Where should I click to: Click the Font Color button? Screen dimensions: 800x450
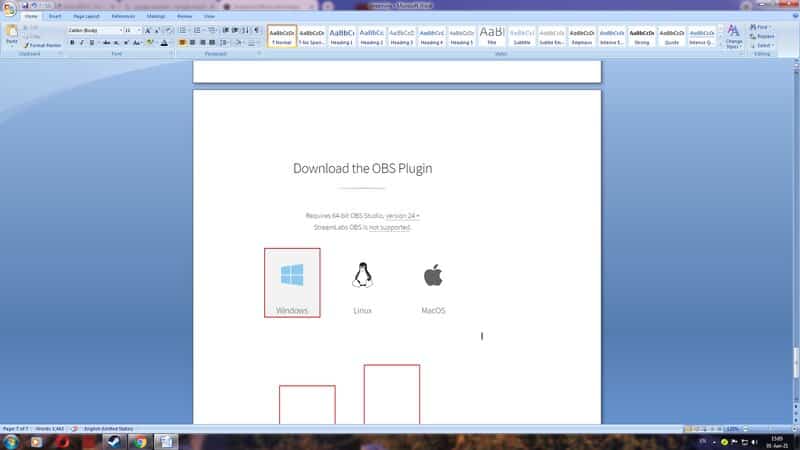click(164, 43)
